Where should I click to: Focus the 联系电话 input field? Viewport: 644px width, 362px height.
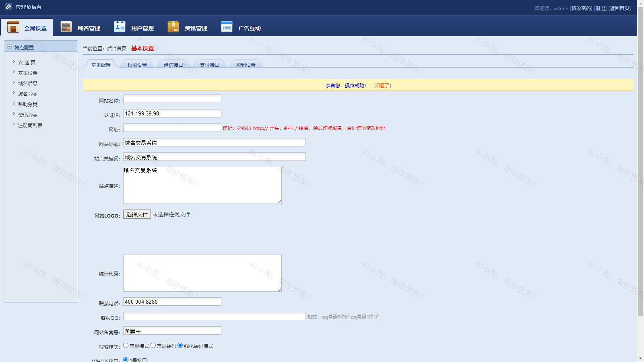tap(172, 301)
